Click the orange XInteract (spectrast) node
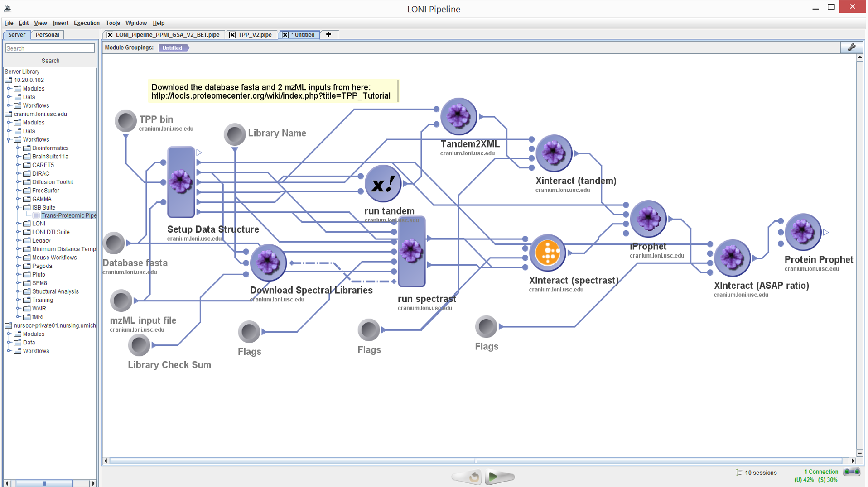This screenshot has width=868, height=487. (x=547, y=253)
